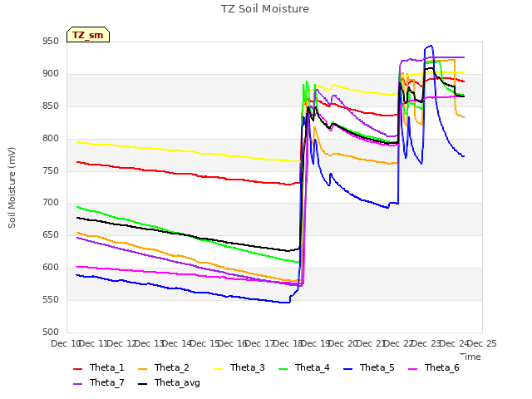Click the Theta_4 legend entry
The height and width of the screenshot is (399, 532).
304,367
